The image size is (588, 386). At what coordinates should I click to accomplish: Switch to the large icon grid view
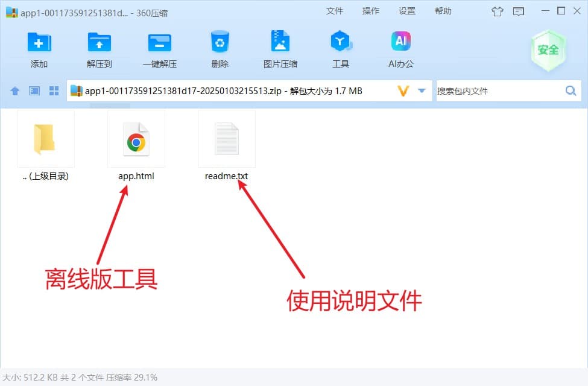(54, 91)
